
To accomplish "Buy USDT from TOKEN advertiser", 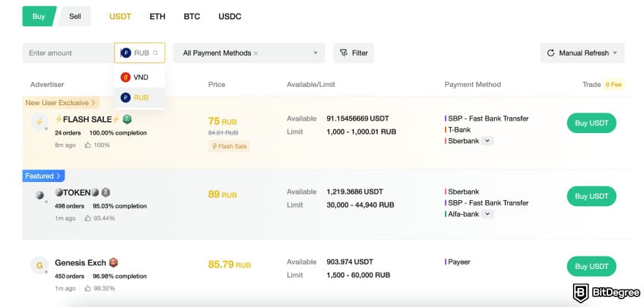I will (x=591, y=196).
